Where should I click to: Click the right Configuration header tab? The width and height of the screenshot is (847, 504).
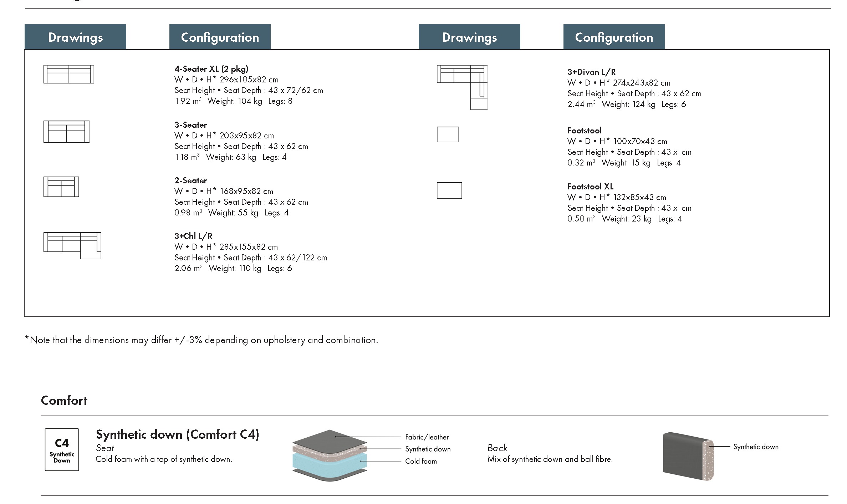click(614, 37)
